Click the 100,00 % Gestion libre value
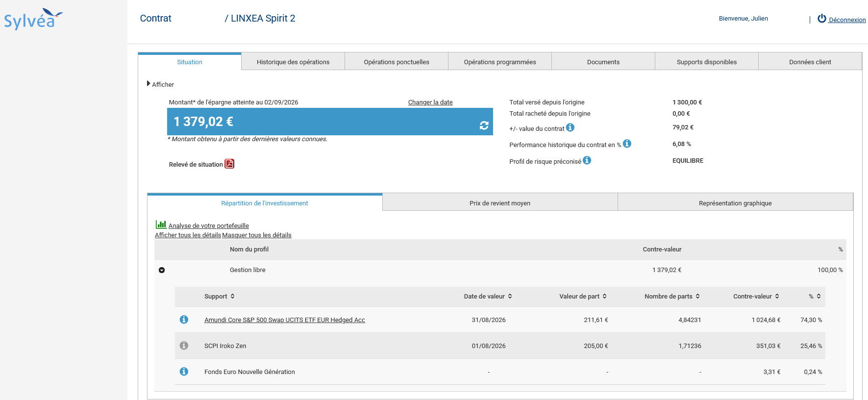868x400 pixels. 830,270
